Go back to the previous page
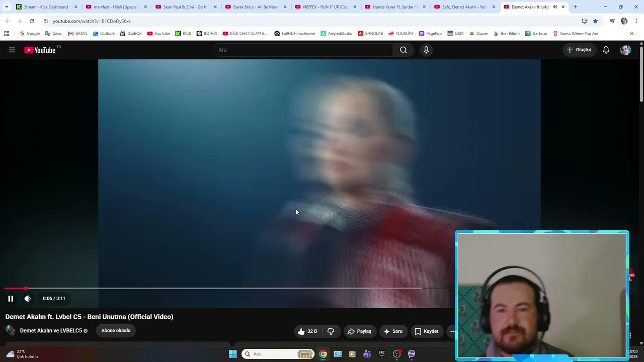The width and height of the screenshot is (644, 362). pos(8,21)
